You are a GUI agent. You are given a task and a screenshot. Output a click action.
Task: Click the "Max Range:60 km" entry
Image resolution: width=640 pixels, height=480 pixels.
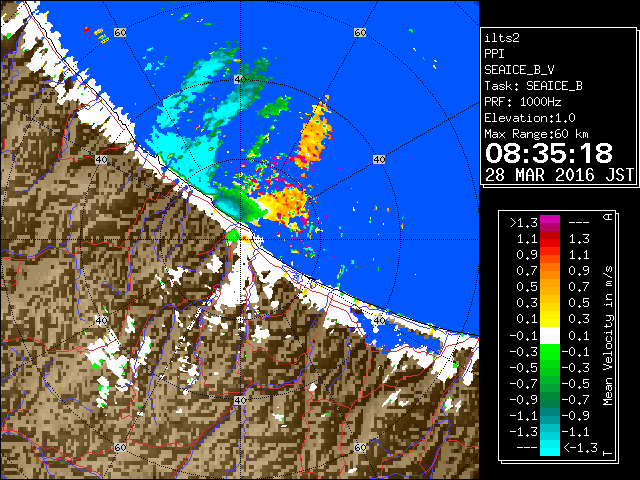536,134
